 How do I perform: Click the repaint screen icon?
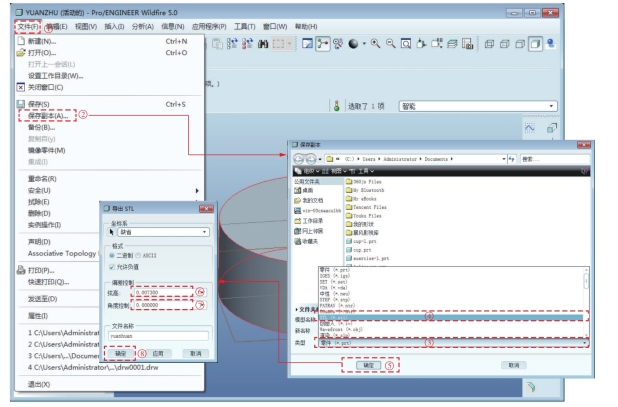[x=307, y=44]
